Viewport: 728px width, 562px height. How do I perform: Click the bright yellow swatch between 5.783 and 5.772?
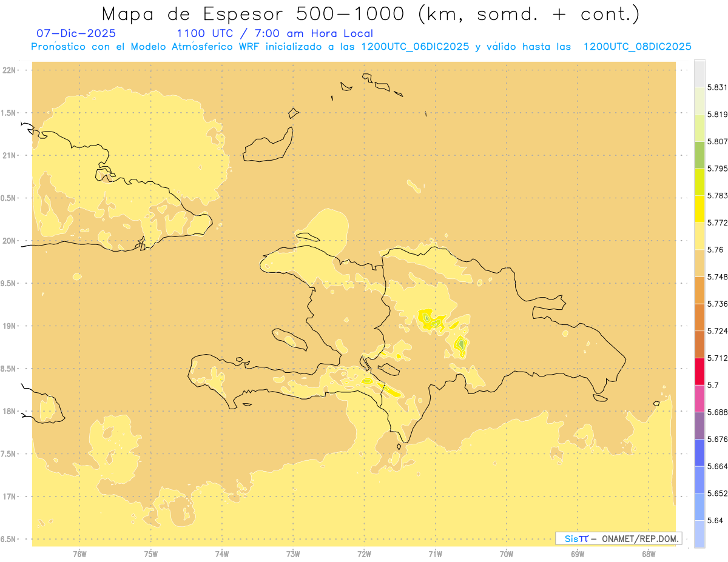click(699, 209)
